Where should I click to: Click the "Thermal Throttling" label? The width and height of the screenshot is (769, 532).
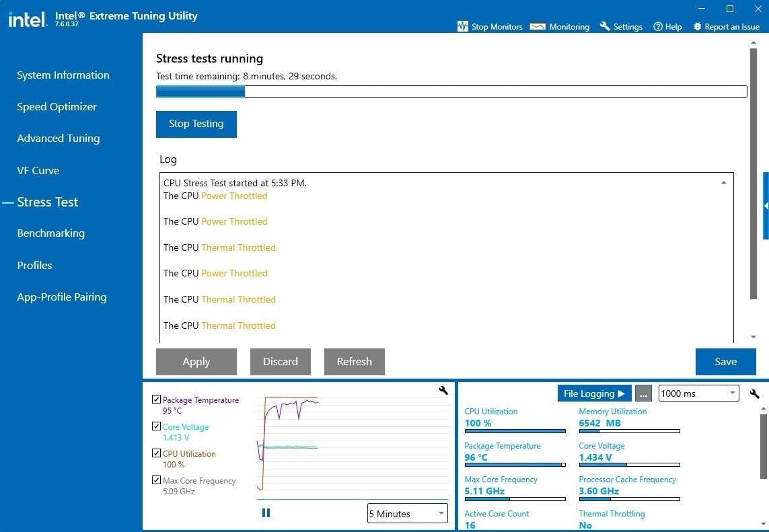pyautogui.click(x=612, y=514)
